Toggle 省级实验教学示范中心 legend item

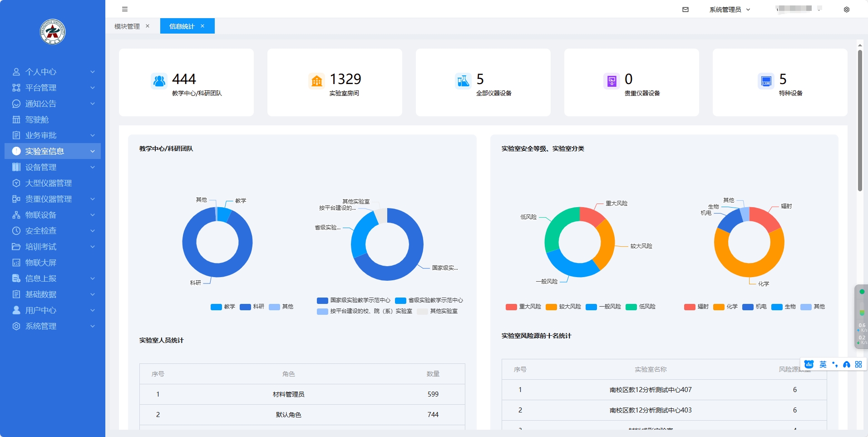[429, 300]
